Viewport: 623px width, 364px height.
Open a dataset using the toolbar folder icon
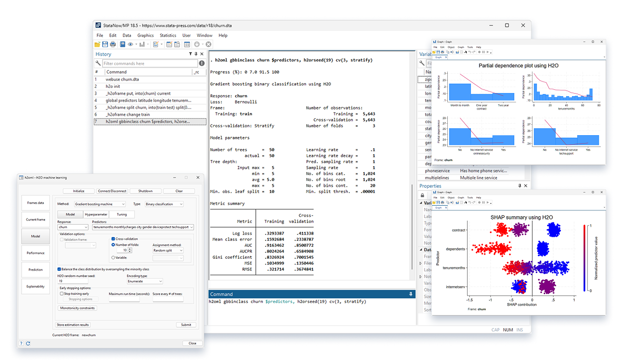tap(96, 44)
